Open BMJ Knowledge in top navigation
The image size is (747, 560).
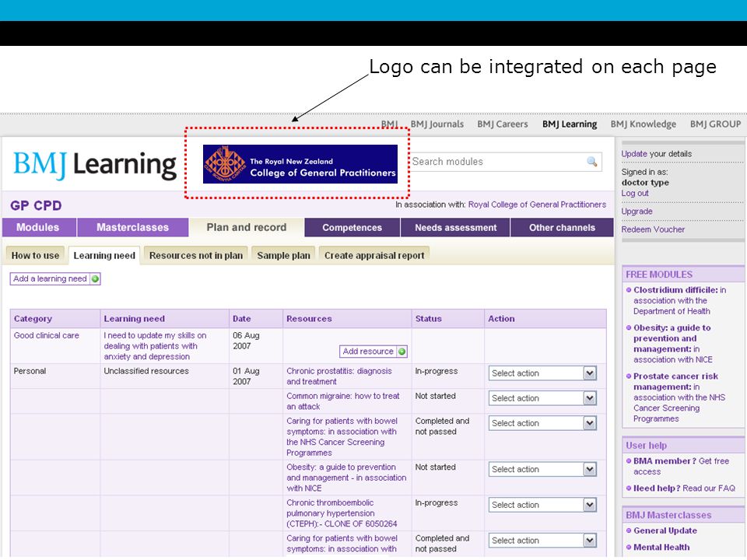pos(644,124)
